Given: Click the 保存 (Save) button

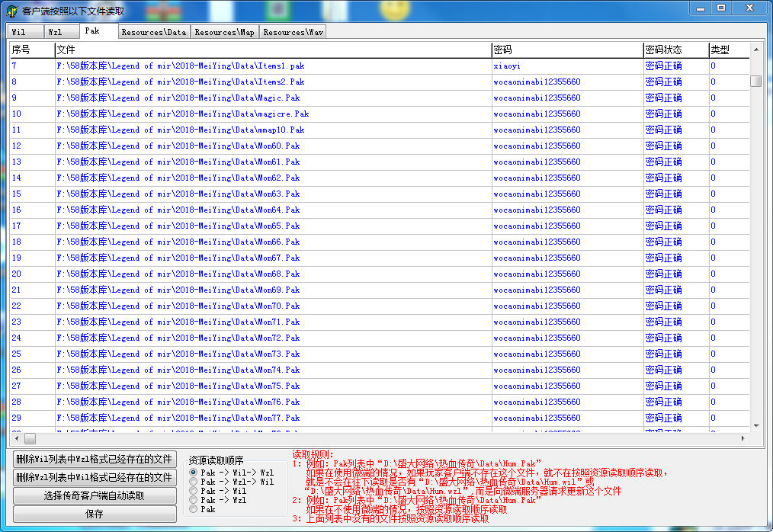Looking at the screenshot, I should pyautogui.click(x=95, y=514).
